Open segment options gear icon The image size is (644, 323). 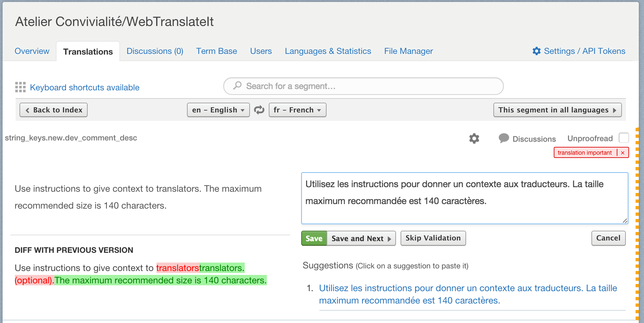tap(474, 138)
